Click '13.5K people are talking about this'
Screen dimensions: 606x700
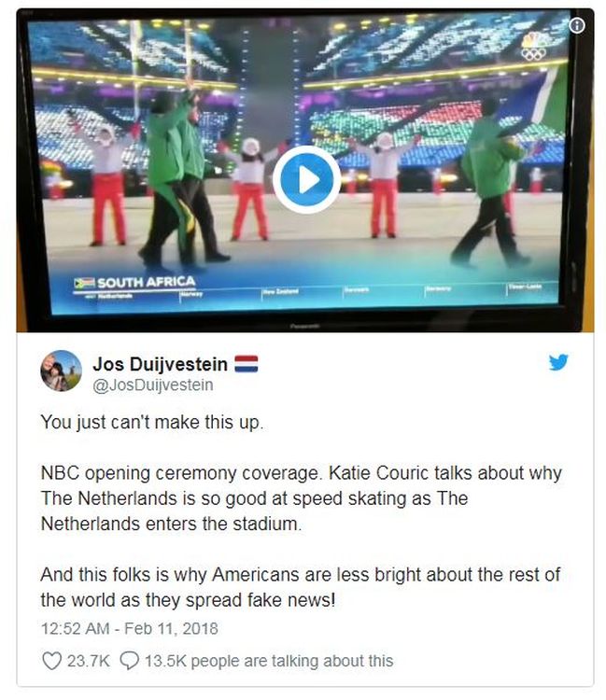click(269, 661)
